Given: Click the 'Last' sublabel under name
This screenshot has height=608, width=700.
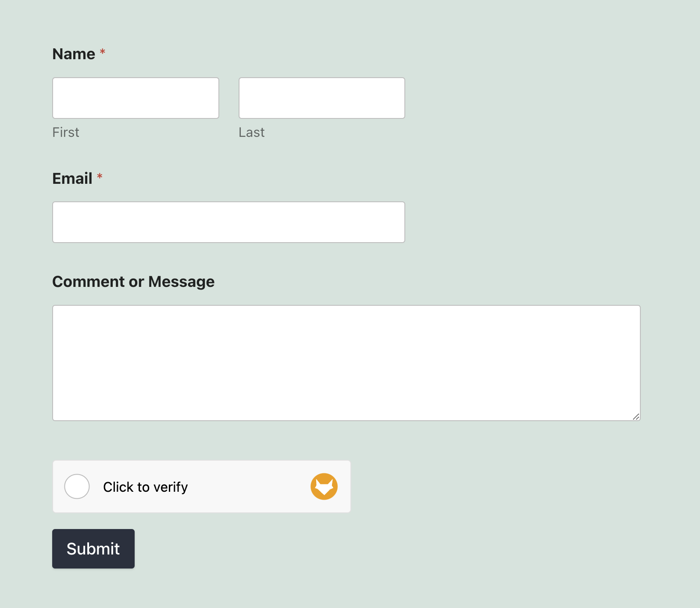Looking at the screenshot, I should (x=252, y=132).
